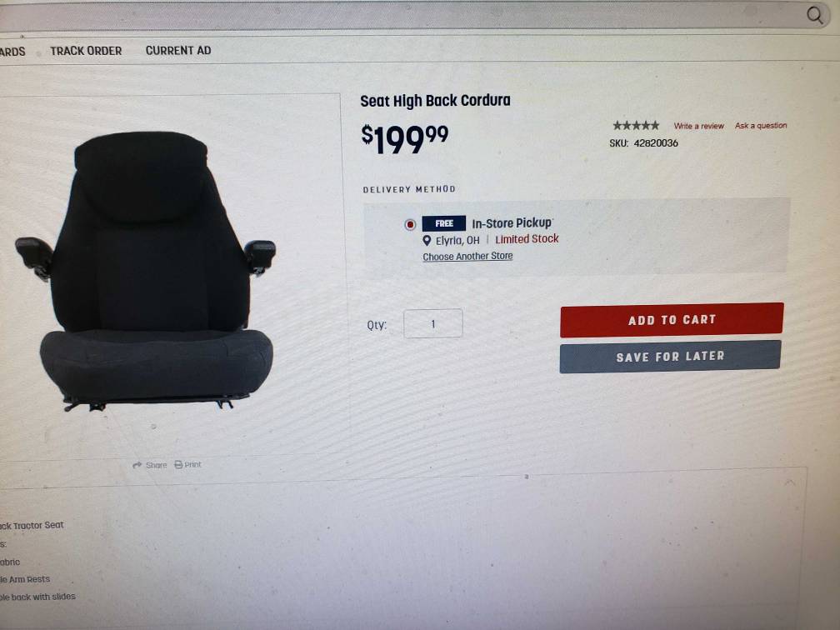Focus the Qty quantity input field
This screenshot has height=630, width=840.
432,323
